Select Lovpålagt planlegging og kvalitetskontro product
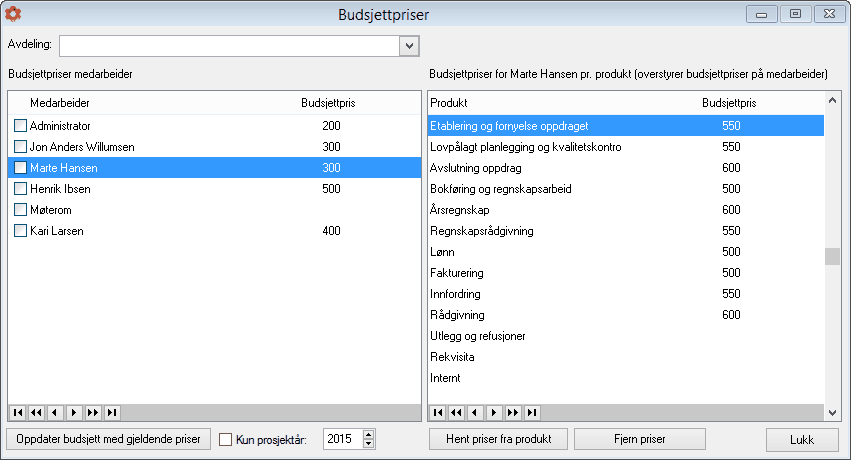The width and height of the screenshot is (851, 460). [x=525, y=147]
